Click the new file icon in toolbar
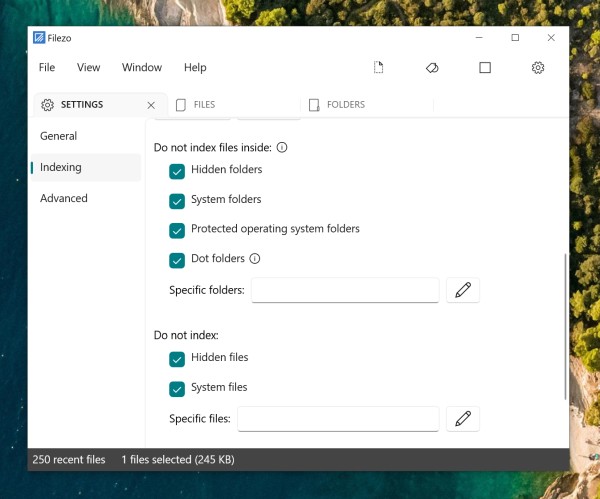 (x=379, y=68)
